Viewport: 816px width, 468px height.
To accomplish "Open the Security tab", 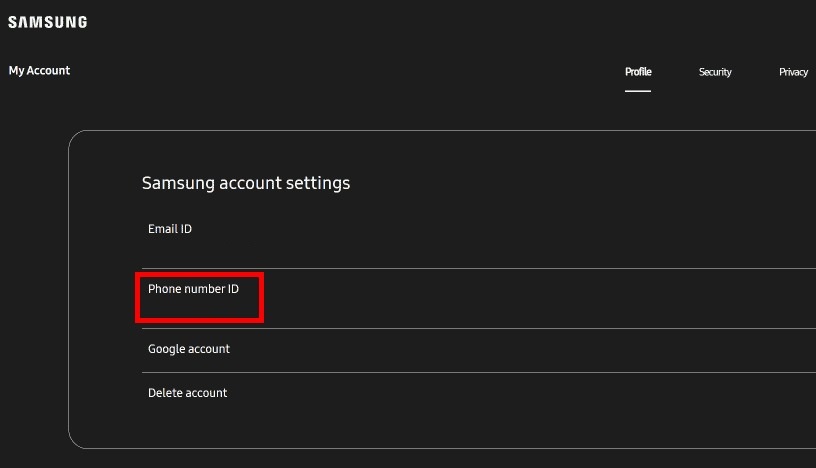I will tap(715, 72).
